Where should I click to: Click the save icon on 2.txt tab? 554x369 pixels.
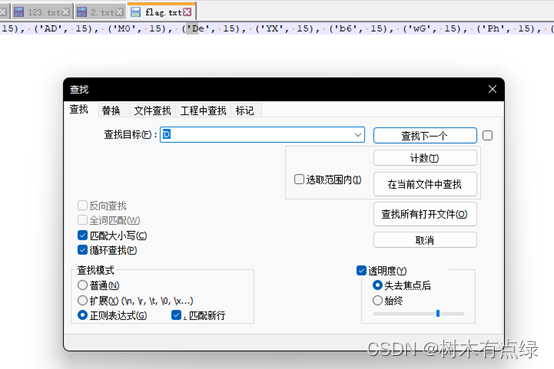(82, 12)
